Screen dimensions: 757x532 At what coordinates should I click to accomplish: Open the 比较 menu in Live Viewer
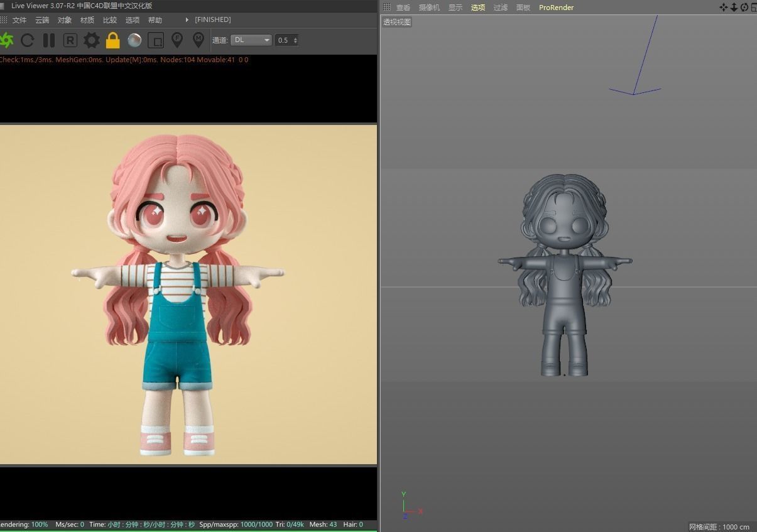(x=110, y=20)
